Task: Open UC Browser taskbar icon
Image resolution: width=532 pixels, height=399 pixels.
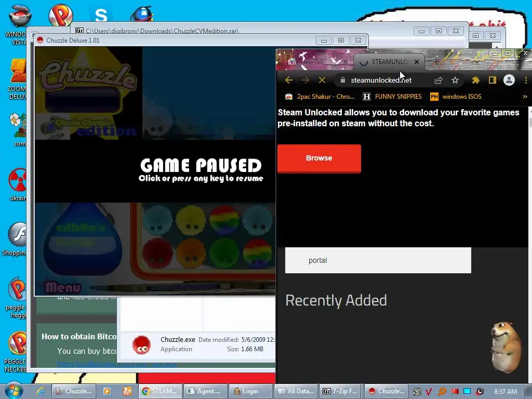Action: [x=127, y=391]
